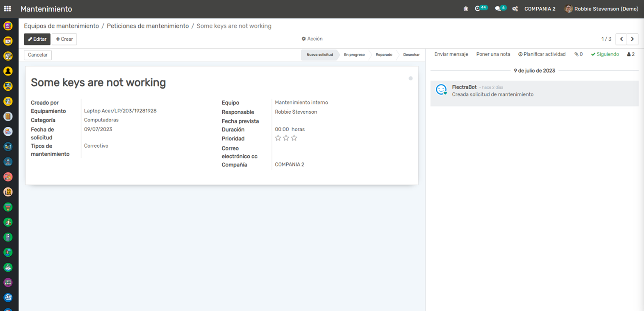This screenshot has height=311, width=644.
Task: Click the Editar button
Action: [37, 39]
